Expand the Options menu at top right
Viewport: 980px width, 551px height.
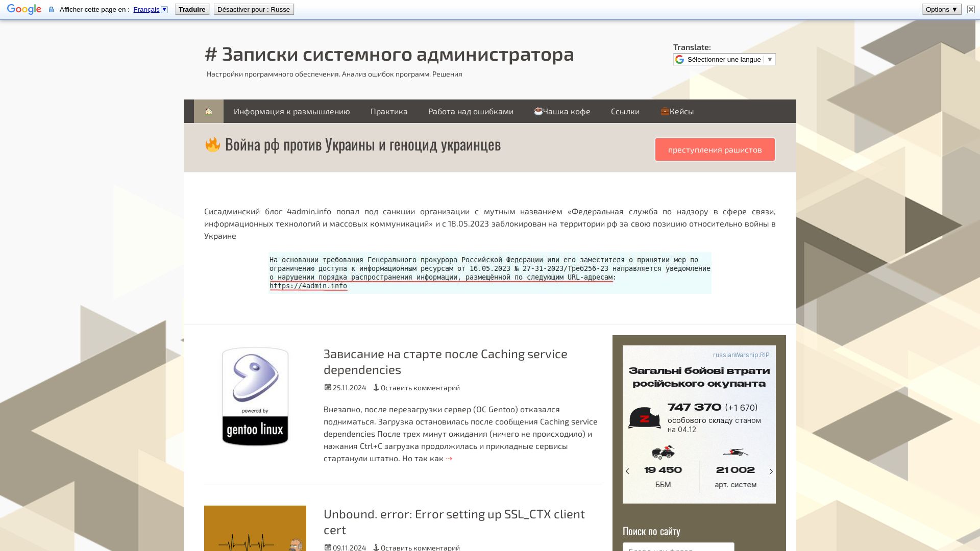941,9
